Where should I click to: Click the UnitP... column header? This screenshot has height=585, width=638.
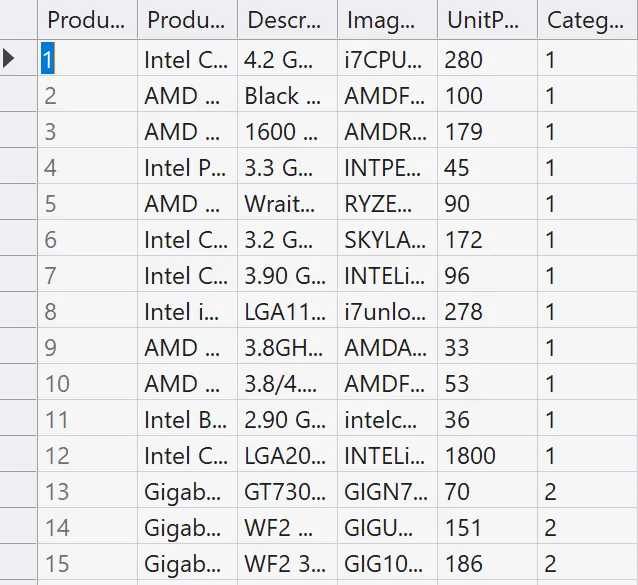pyautogui.click(x=486, y=20)
